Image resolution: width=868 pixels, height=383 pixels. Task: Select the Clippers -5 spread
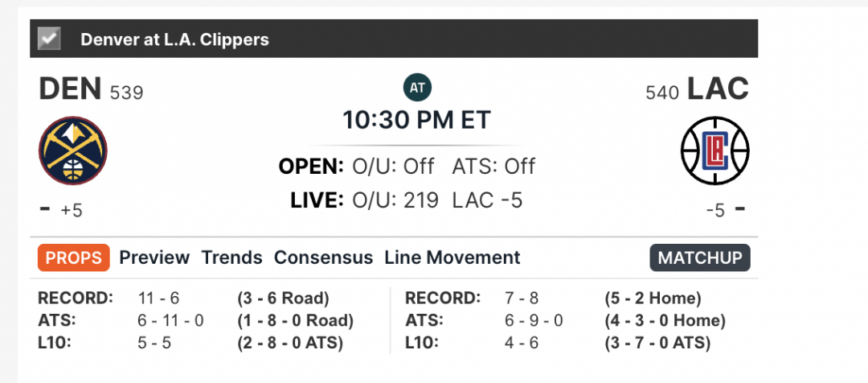coord(715,211)
